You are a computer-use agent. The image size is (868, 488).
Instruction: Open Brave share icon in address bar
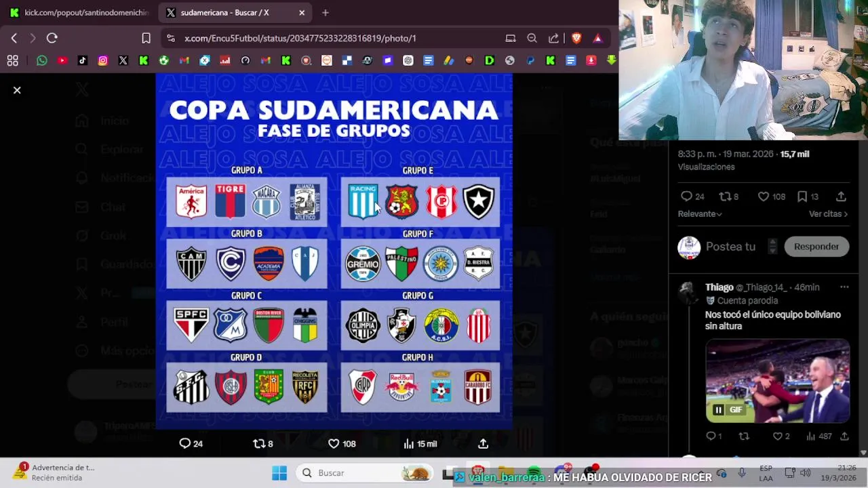[554, 39]
